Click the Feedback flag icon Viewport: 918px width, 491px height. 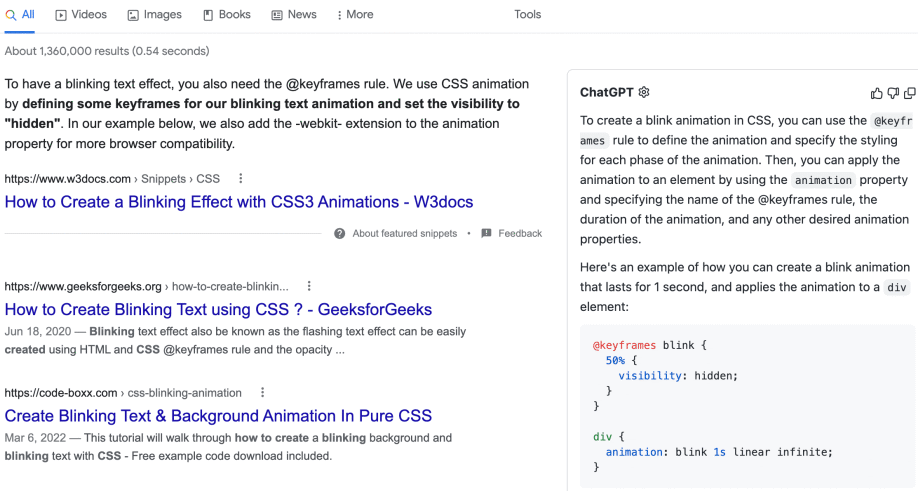pos(486,234)
